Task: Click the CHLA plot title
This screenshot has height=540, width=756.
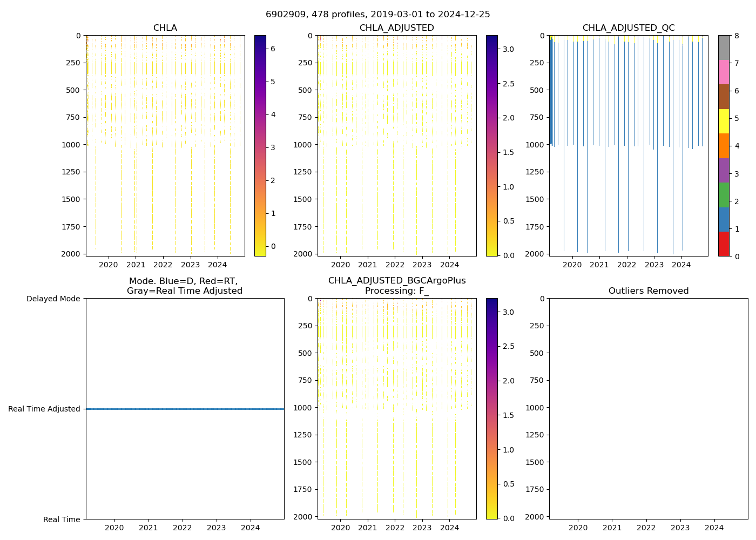Action: [x=165, y=28]
